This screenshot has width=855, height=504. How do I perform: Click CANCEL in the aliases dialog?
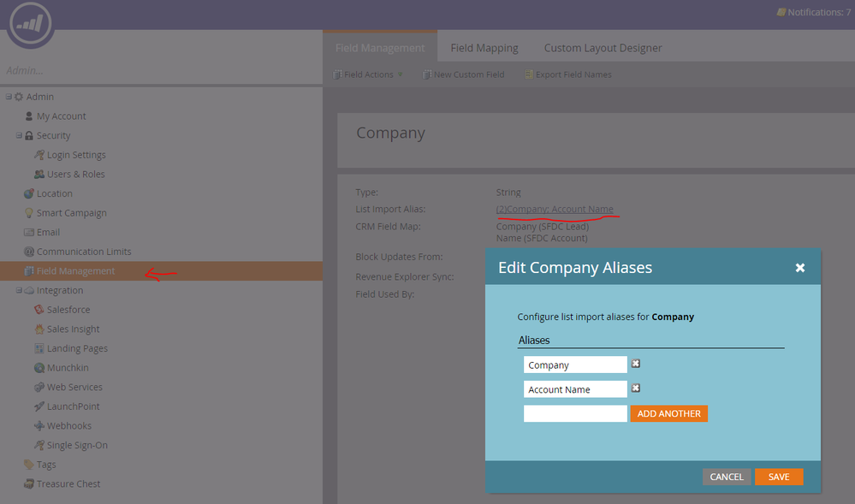pyautogui.click(x=727, y=477)
